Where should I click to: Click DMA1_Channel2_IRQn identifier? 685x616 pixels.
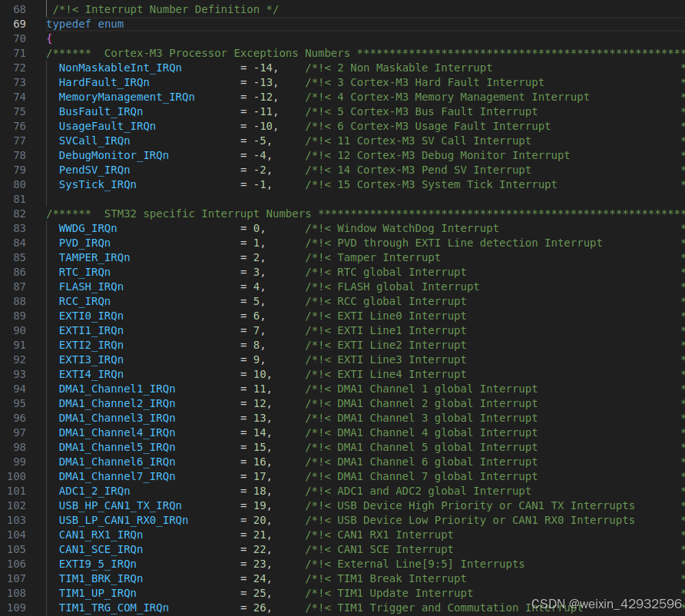pos(117,403)
